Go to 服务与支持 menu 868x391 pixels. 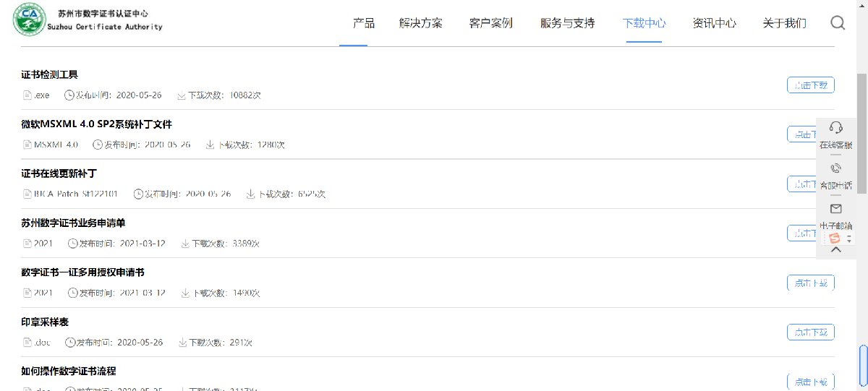pyautogui.click(x=567, y=23)
